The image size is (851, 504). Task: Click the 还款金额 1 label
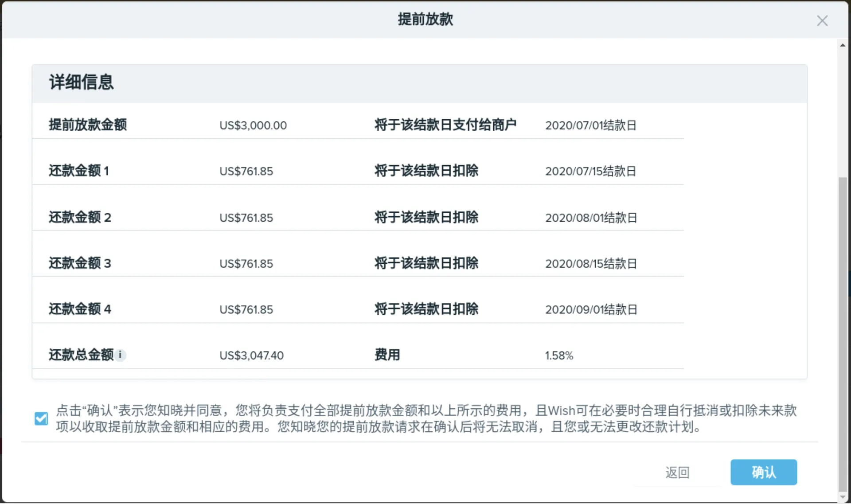tap(79, 171)
